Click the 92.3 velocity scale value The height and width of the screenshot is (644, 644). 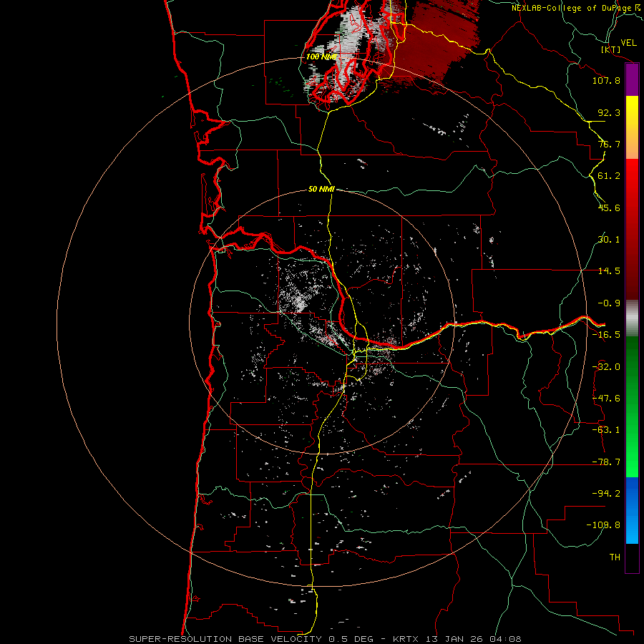(609, 112)
